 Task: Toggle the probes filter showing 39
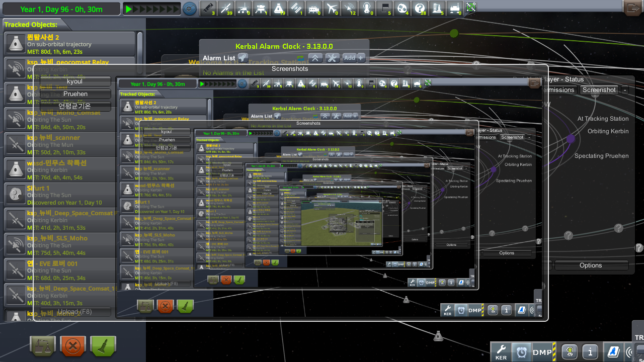(225, 8)
